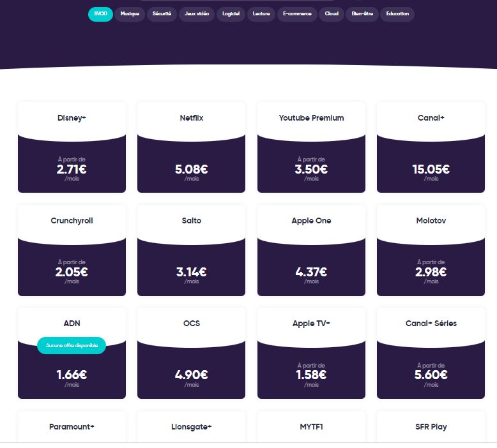Image resolution: width=497 pixels, height=448 pixels.
Task: Select the Education category tab
Action: click(x=397, y=14)
